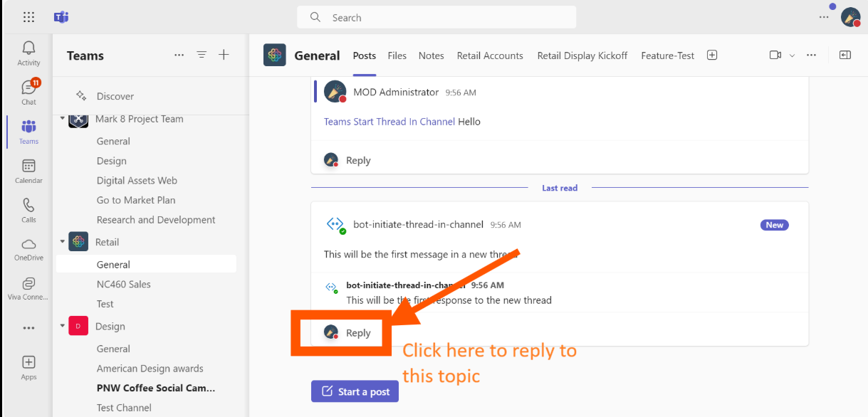Click the Mark 8 Project Team name
Image resolution: width=868 pixels, height=417 pixels.
(x=140, y=119)
